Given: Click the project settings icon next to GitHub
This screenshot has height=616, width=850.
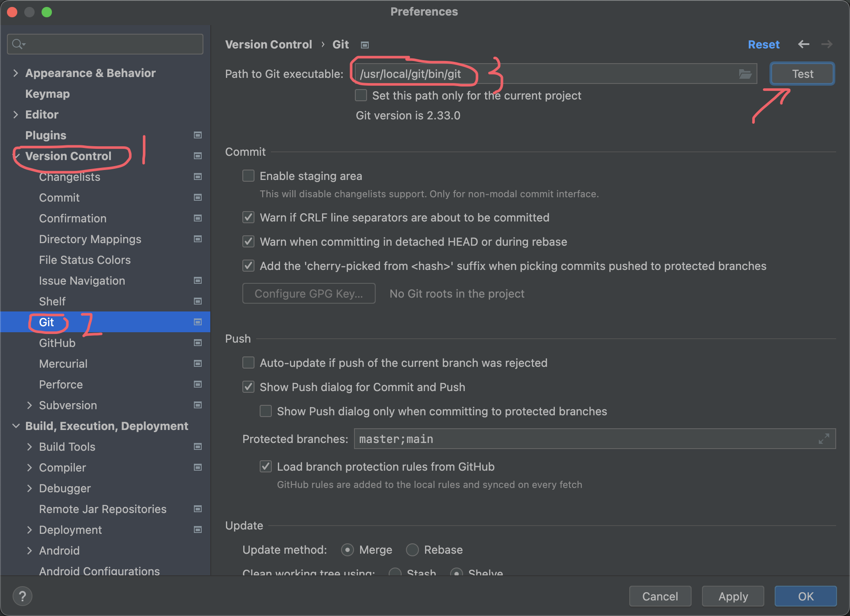Looking at the screenshot, I should tap(198, 343).
